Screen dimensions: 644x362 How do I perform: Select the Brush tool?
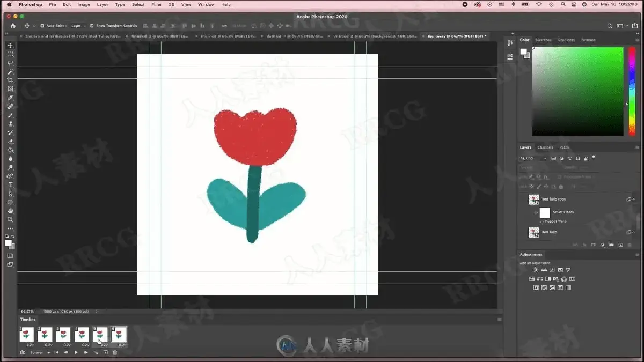point(10,115)
